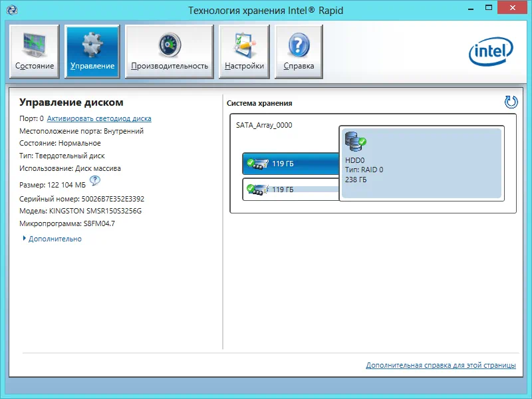Open the Состояние tab
Image resolution: width=532 pixels, height=399 pixels.
tap(35, 51)
